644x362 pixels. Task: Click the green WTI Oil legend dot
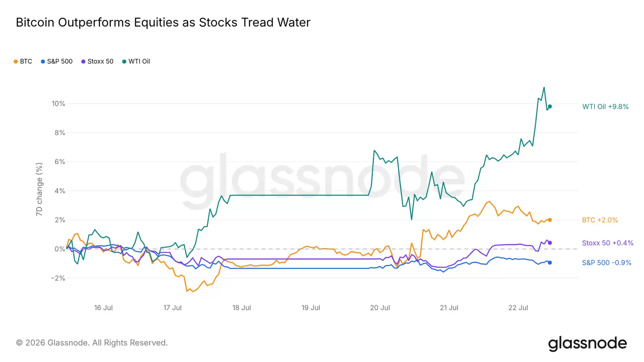pyautogui.click(x=124, y=62)
